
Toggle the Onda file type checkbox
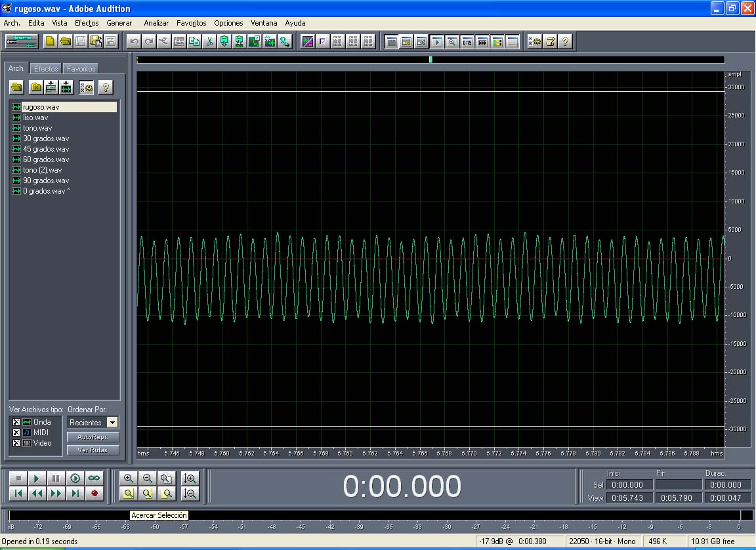[16, 422]
